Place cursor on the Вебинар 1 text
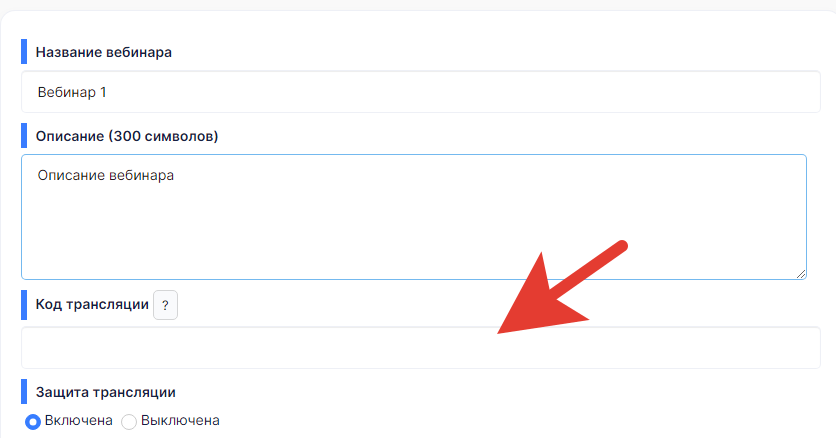 (x=72, y=92)
